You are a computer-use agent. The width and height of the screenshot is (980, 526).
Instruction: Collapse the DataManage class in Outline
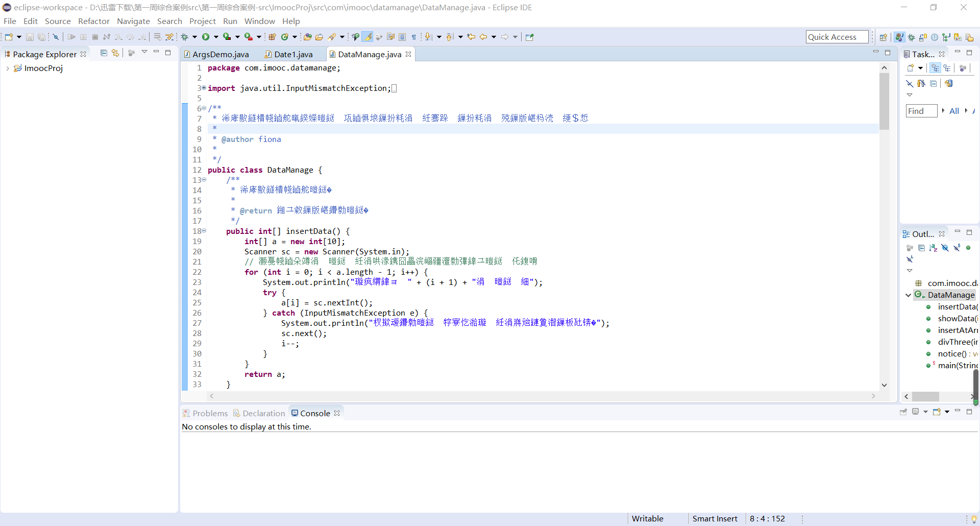click(909, 295)
